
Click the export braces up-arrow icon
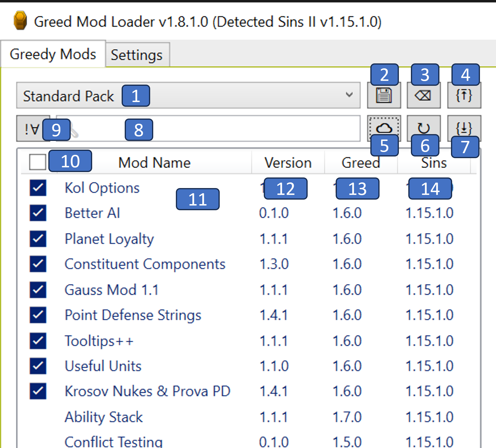tap(464, 95)
